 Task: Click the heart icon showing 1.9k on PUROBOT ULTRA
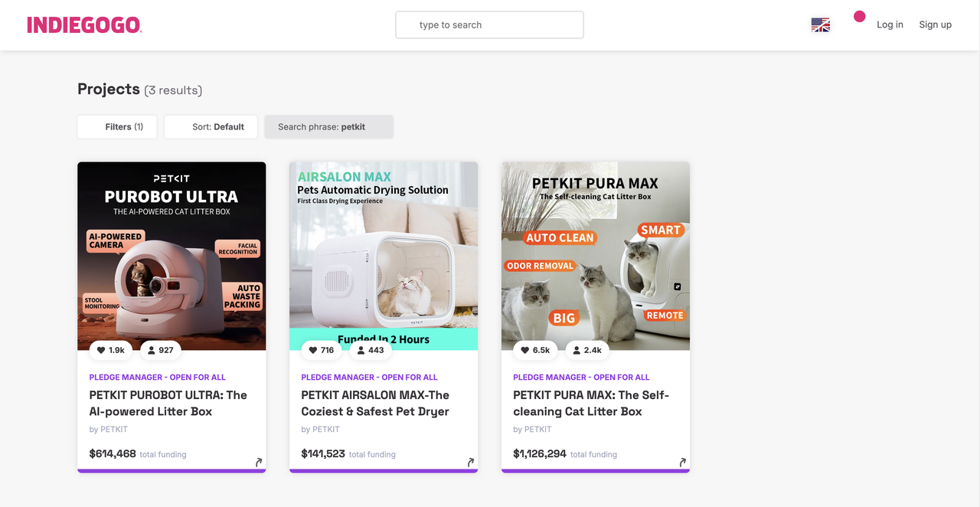[110, 350]
